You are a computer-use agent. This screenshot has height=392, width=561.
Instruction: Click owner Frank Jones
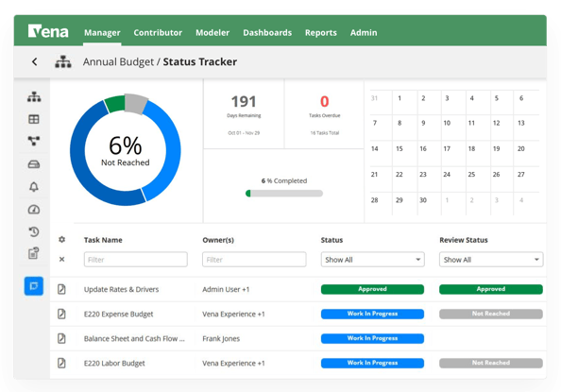(x=221, y=339)
